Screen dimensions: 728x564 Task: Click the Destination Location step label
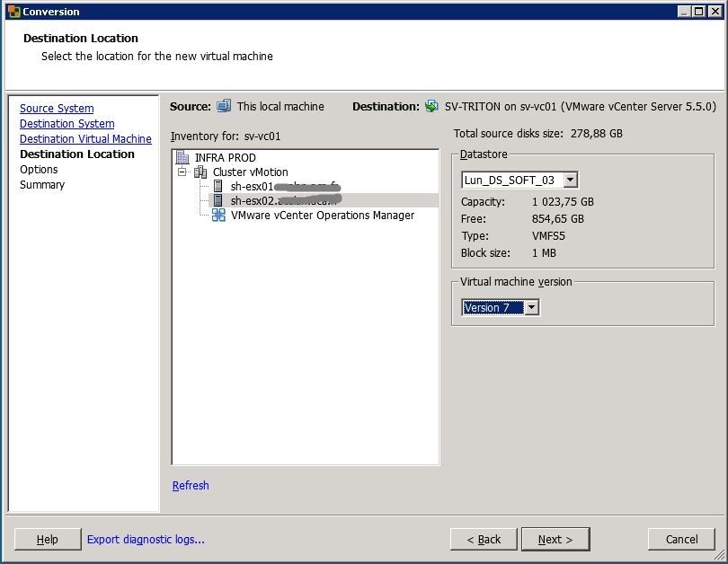(x=77, y=154)
